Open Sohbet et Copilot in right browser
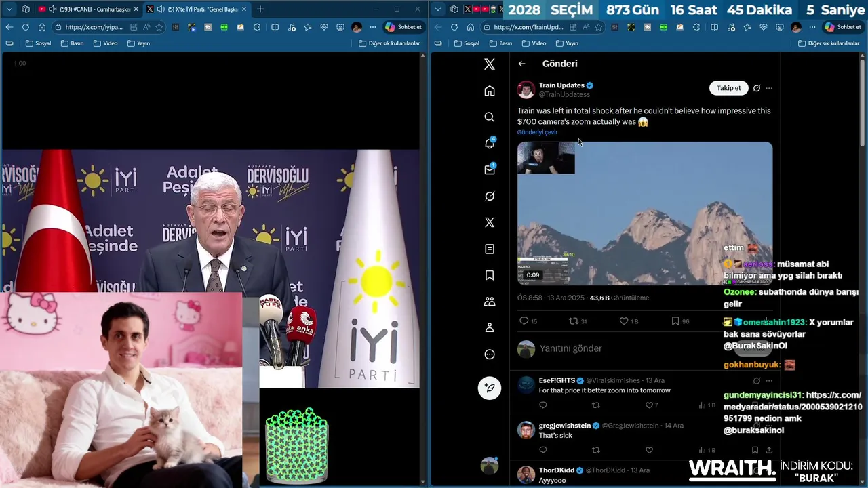Screen dimensions: 868x488 tap(843, 27)
